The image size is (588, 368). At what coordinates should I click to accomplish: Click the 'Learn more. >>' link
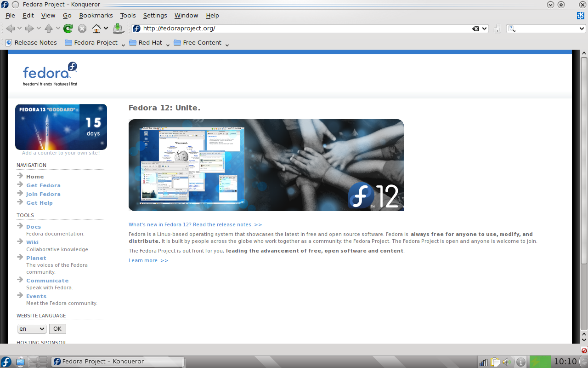(x=148, y=261)
